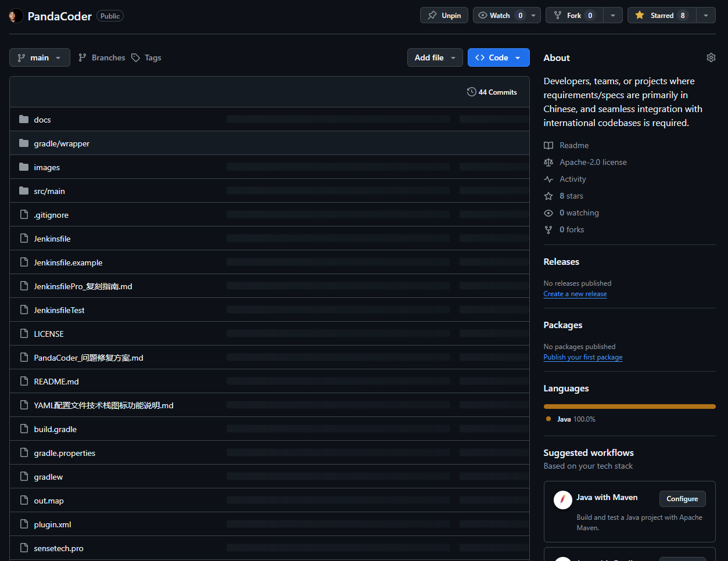Open the 44 Commits history
728x561 pixels.
(492, 92)
